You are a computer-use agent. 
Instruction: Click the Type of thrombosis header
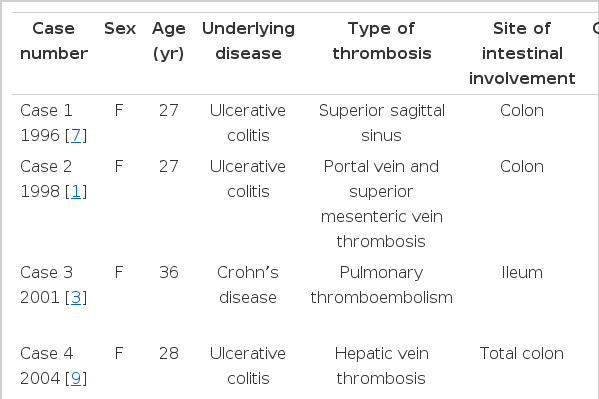point(382,41)
